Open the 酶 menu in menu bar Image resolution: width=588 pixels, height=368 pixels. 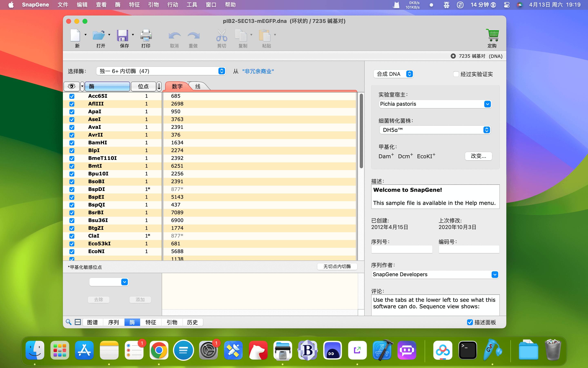point(118,5)
